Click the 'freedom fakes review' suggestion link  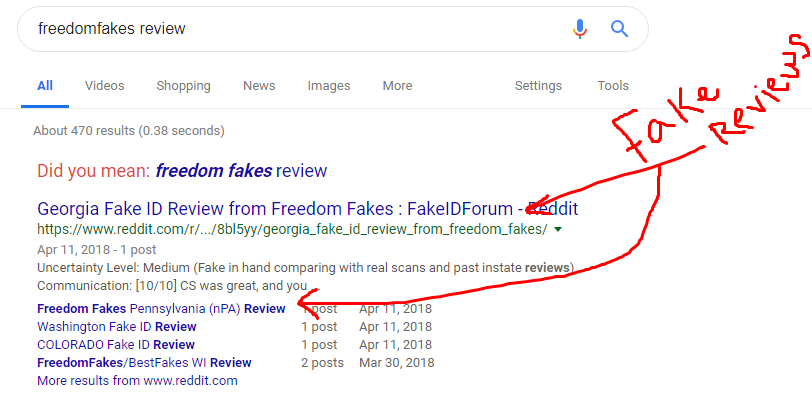pos(241,170)
